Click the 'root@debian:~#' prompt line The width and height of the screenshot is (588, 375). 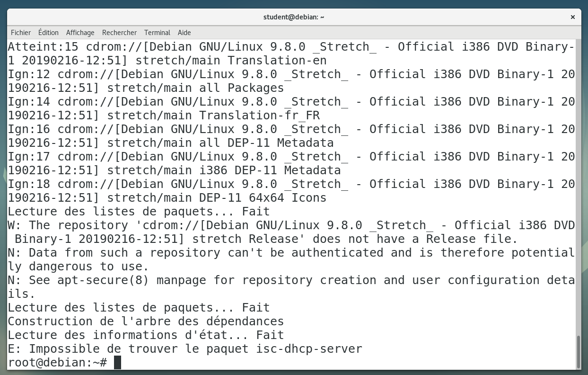(x=57, y=363)
